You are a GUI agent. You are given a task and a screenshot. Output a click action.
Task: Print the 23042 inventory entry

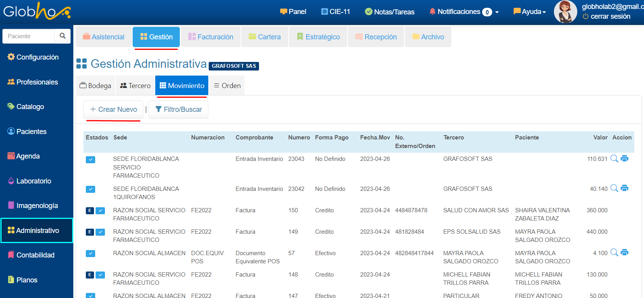coord(624,189)
